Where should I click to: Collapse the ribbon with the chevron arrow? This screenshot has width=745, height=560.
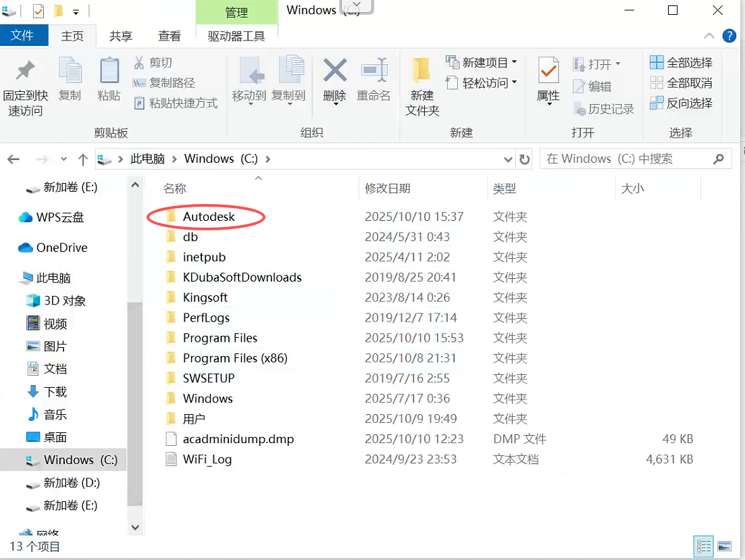point(709,36)
